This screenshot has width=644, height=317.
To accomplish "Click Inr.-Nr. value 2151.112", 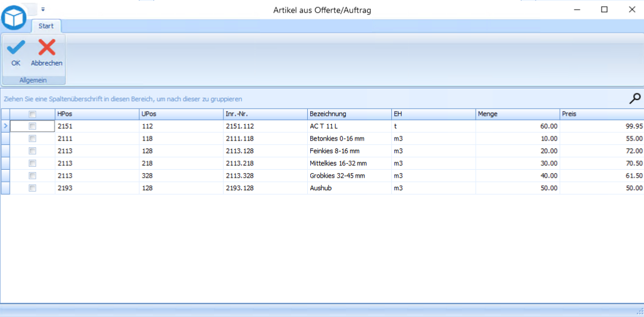I will (x=265, y=126).
